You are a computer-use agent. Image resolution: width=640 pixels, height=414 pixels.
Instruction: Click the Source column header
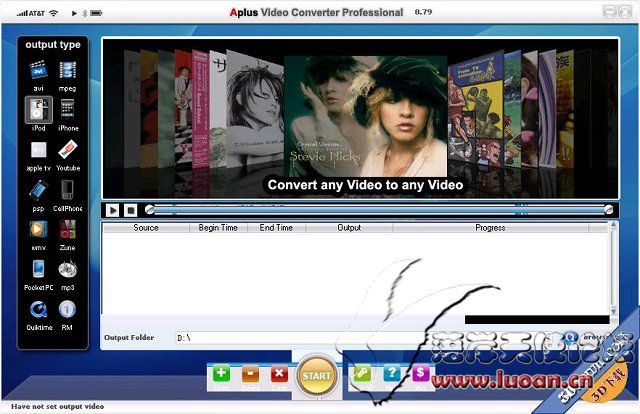(x=146, y=228)
